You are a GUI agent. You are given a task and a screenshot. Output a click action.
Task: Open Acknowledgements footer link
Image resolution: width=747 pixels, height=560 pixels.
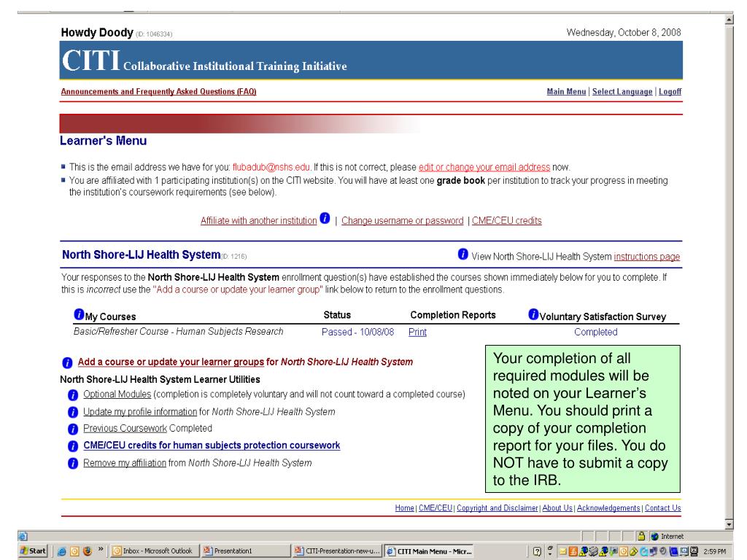(x=608, y=508)
